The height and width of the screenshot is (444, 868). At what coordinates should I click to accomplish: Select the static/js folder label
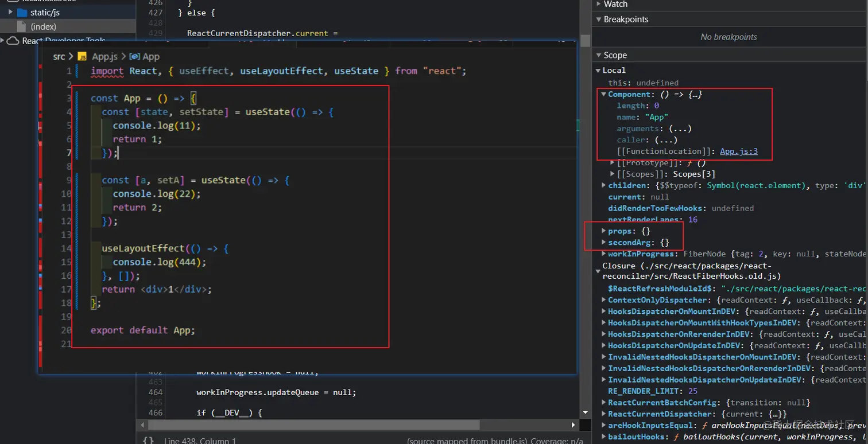tap(45, 12)
